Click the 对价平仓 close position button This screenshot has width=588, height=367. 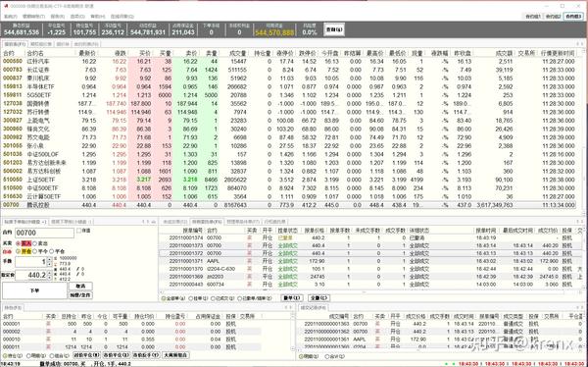pyautogui.click(x=86, y=354)
